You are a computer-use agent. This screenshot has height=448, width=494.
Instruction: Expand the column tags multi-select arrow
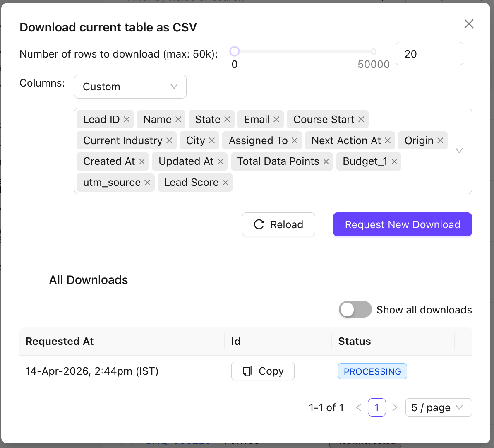click(x=459, y=151)
